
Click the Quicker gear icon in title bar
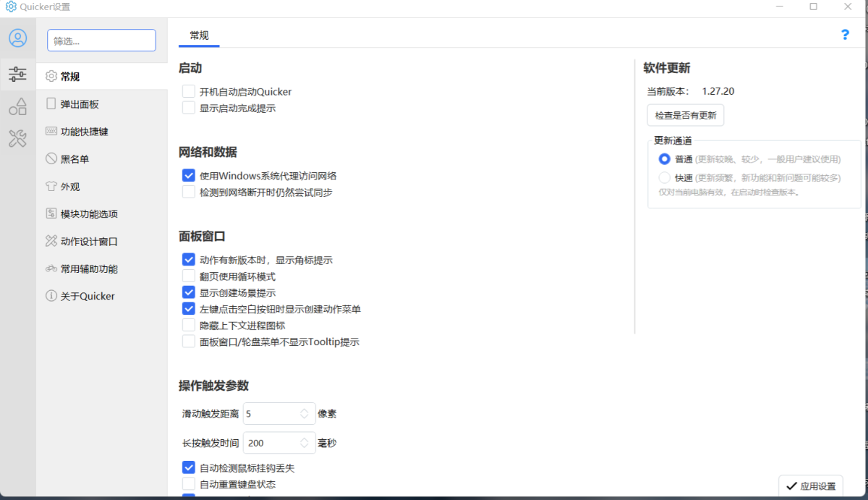pyautogui.click(x=11, y=7)
